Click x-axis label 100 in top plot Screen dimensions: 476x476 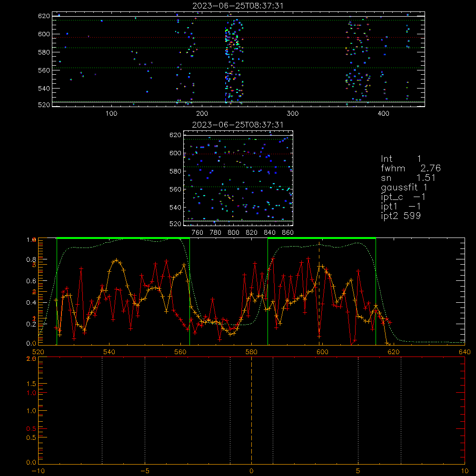click(111, 114)
